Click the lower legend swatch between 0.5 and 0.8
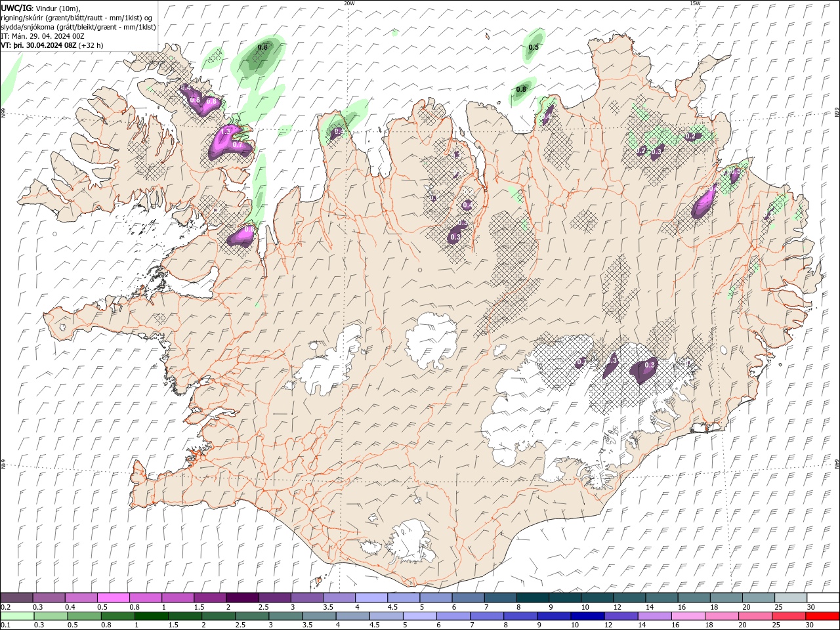Screen dimensions: 840x630 (84, 616)
